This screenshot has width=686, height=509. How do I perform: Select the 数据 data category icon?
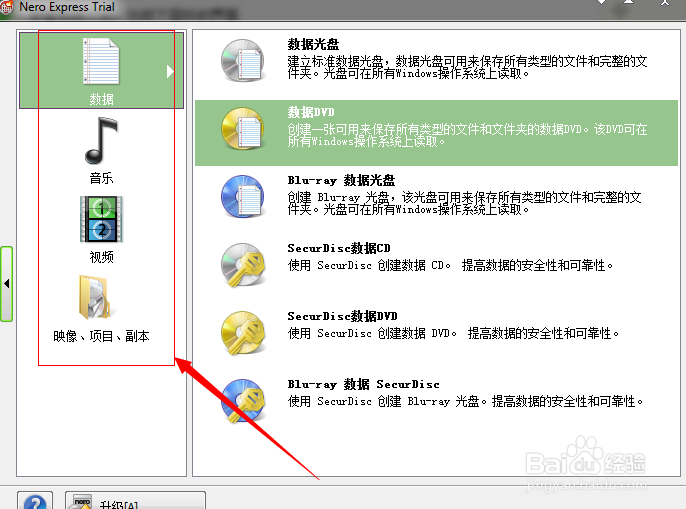click(101, 61)
